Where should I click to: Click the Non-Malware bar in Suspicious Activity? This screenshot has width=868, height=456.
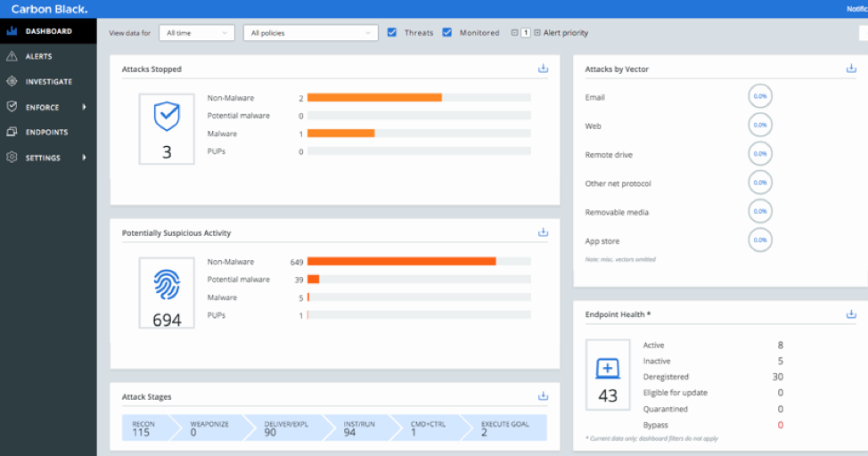pyautogui.click(x=402, y=262)
